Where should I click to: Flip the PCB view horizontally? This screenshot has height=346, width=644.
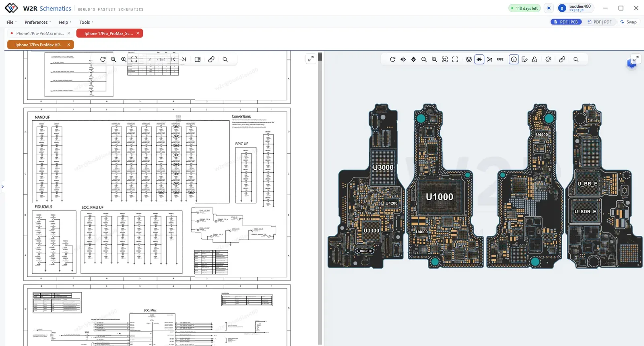click(403, 59)
